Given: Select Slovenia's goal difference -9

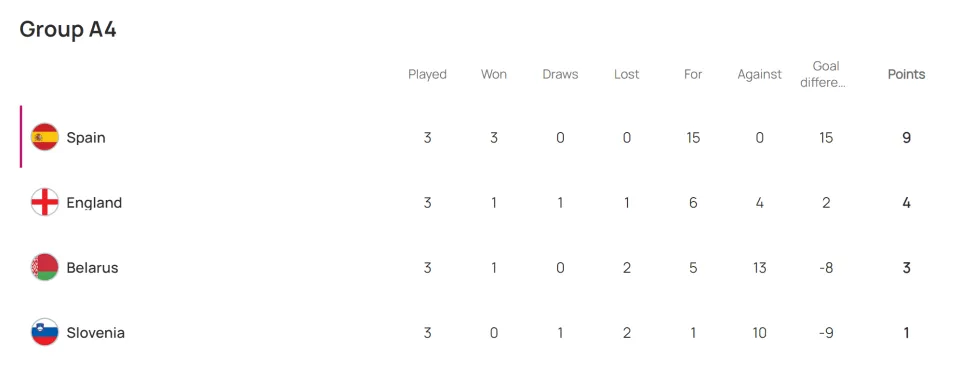Looking at the screenshot, I should click(x=825, y=333).
